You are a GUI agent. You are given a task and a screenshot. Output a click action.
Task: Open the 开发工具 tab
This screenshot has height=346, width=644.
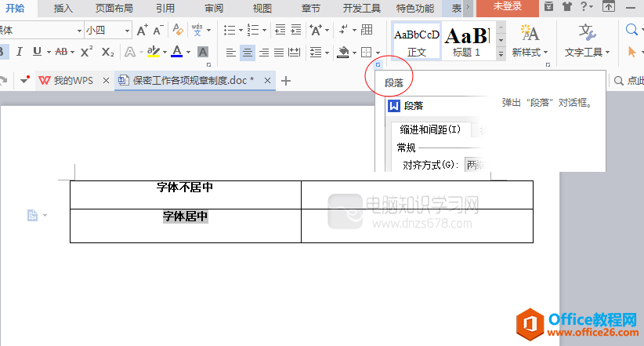click(361, 8)
